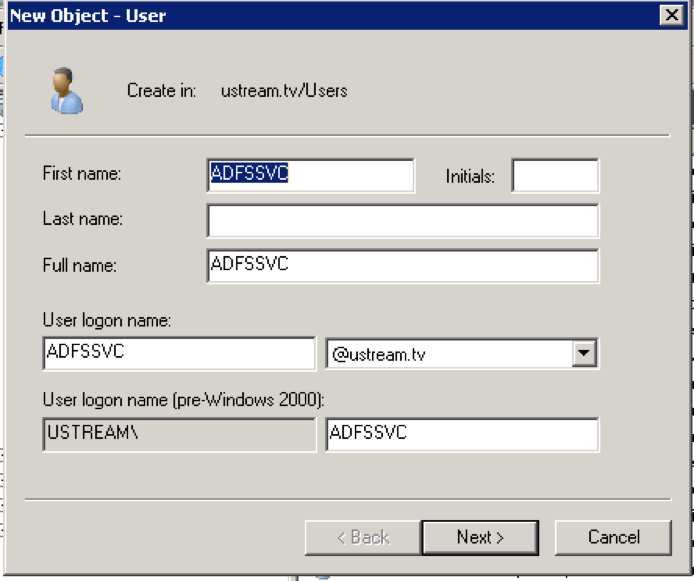
Task: Click the 'User logon name:' label
Action: 107,320
